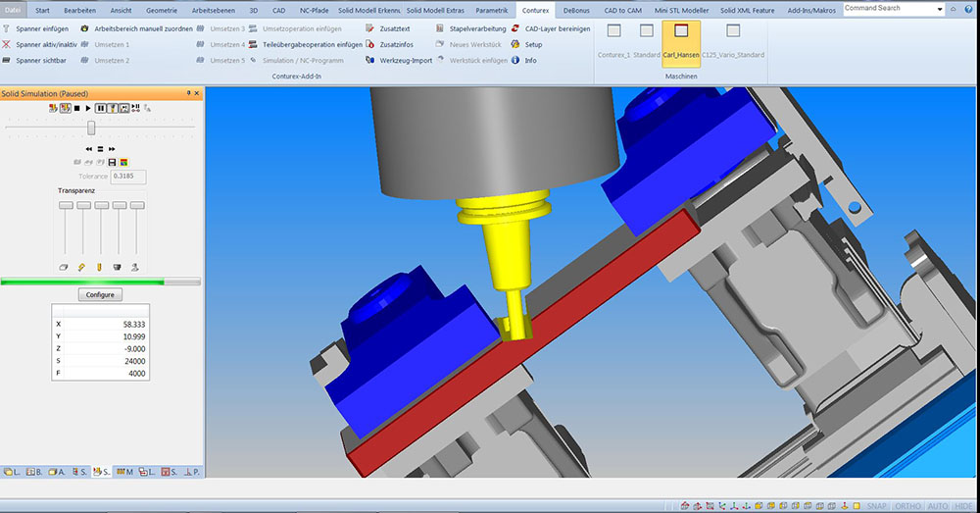Open Werkzeug-Import tool
The image size is (980, 513).
click(x=371, y=61)
